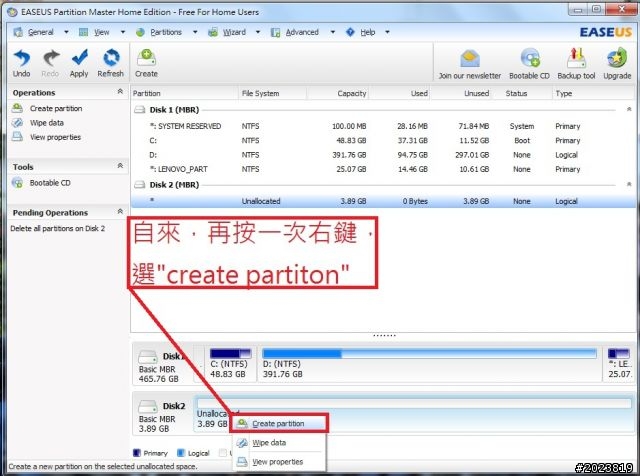Select the D: (NTFS) usage bar
This screenshot has height=476, width=640.
429,353
